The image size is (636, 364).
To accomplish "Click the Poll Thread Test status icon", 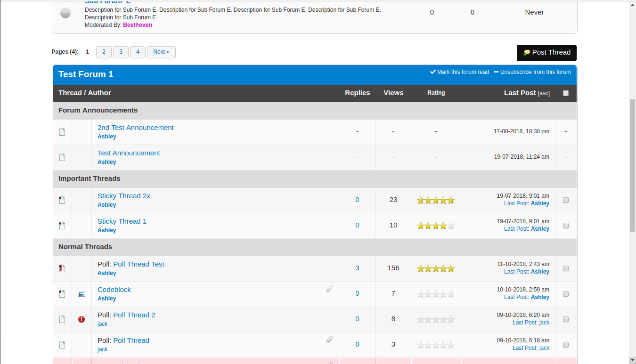I will click(62, 268).
